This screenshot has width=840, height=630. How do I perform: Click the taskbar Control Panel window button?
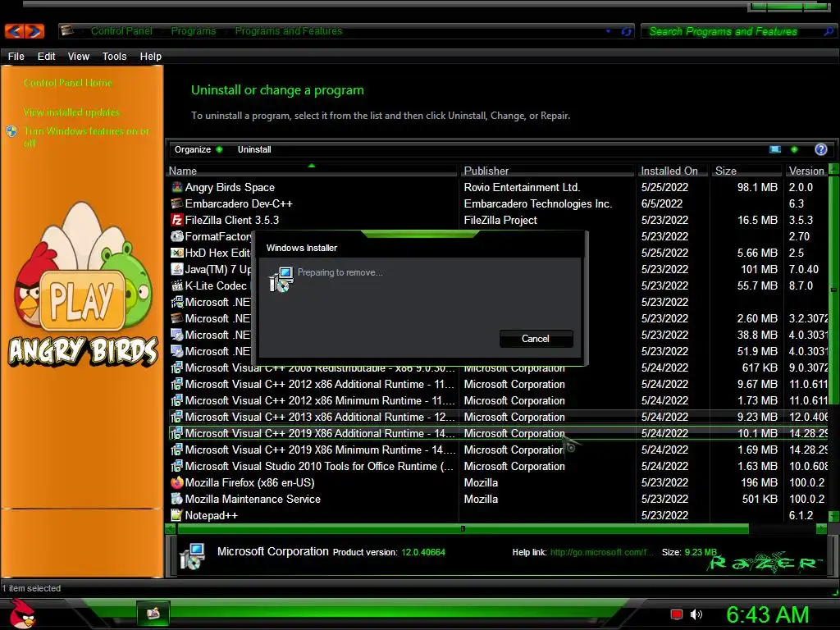pos(153,613)
